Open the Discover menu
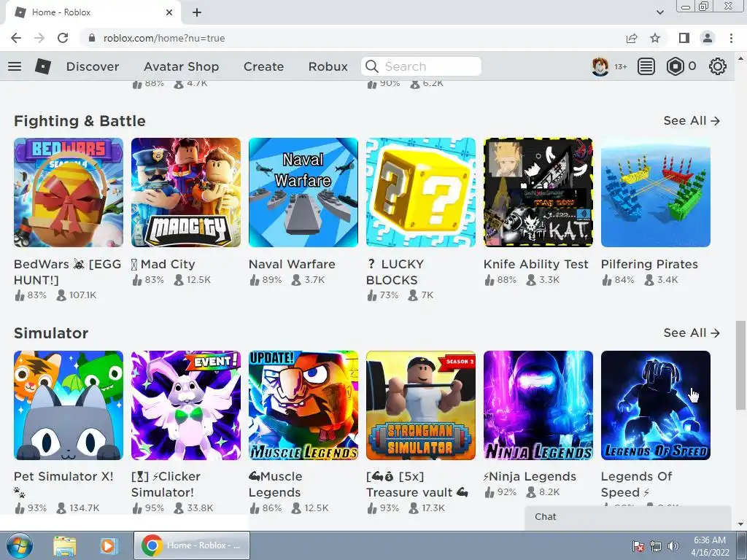 tap(93, 66)
